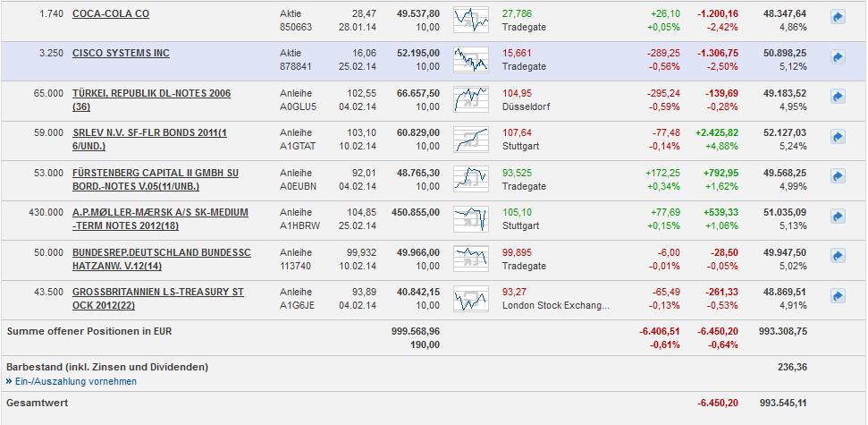Image resolution: width=868 pixels, height=425 pixels.
Task: Click the trade arrow icon for A.P. Møller-Mærsk
Action: (x=838, y=216)
